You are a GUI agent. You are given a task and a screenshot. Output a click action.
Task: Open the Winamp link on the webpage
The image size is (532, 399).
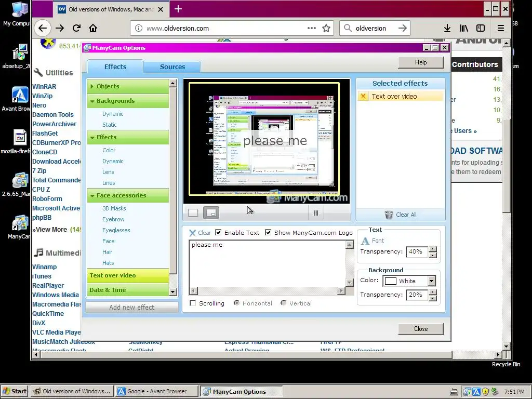click(x=45, y=267)
